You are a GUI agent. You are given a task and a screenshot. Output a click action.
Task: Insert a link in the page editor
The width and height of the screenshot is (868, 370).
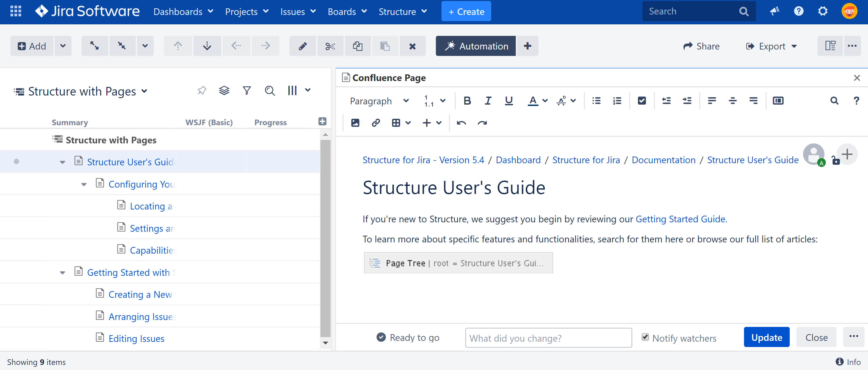[375, 123]
